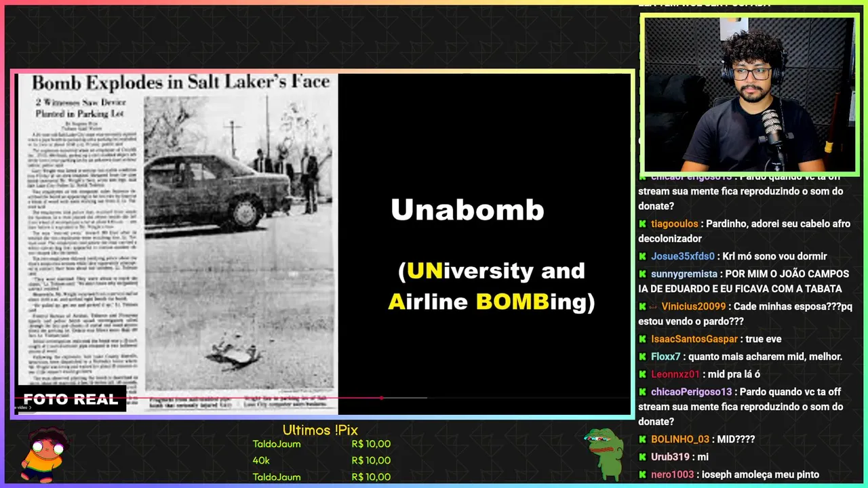Click the FOTO REAL label
The image size is (868, 488).
point(71,399)
